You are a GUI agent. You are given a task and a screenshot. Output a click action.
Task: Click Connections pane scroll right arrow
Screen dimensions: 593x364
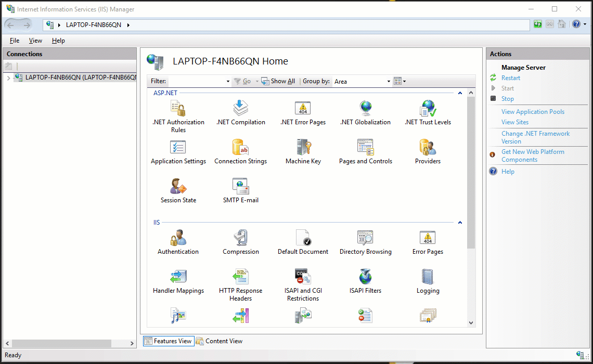(x=132, y=343)
